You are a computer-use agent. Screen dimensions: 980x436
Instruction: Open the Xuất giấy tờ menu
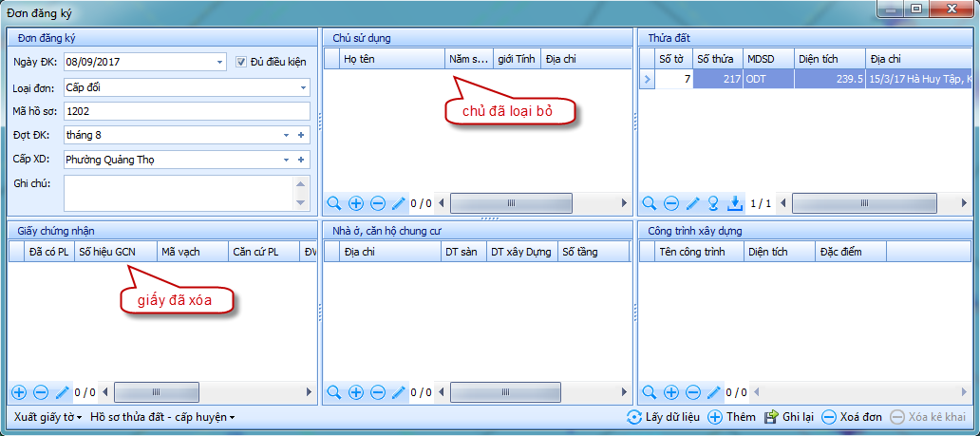47,417
